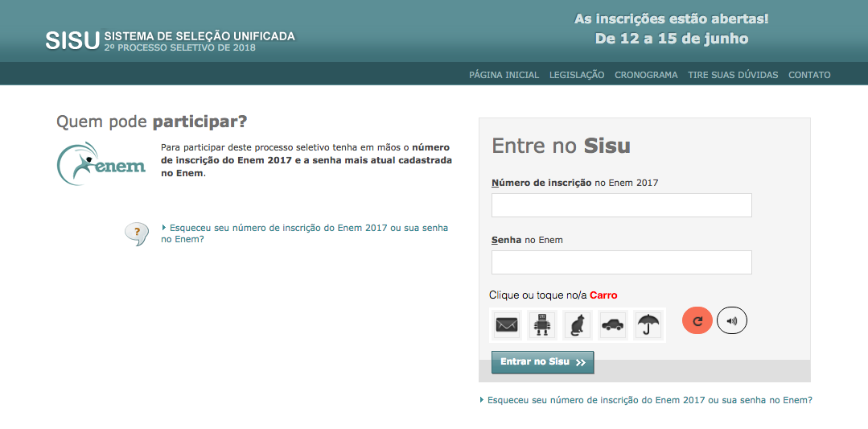This screenshot has width=868, height=429.
Task: Go to Página Inicial
Action: click(x=504, y=75)
